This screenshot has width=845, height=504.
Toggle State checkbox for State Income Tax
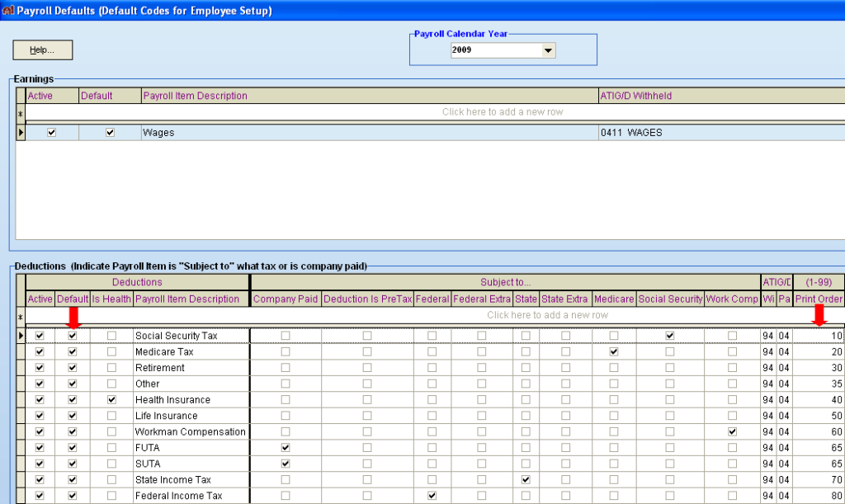click(x=526, y=479)
